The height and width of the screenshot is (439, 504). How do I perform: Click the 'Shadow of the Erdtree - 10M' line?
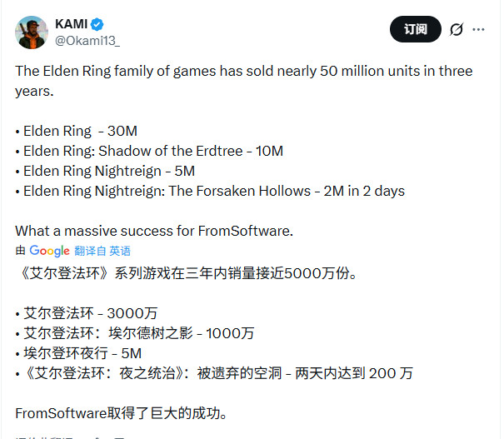(153, 151)
